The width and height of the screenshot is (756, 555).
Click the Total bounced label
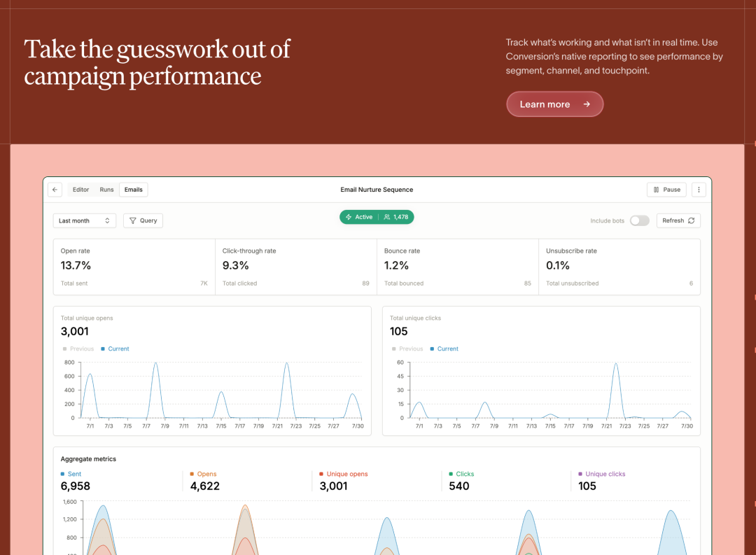(404, 283)
